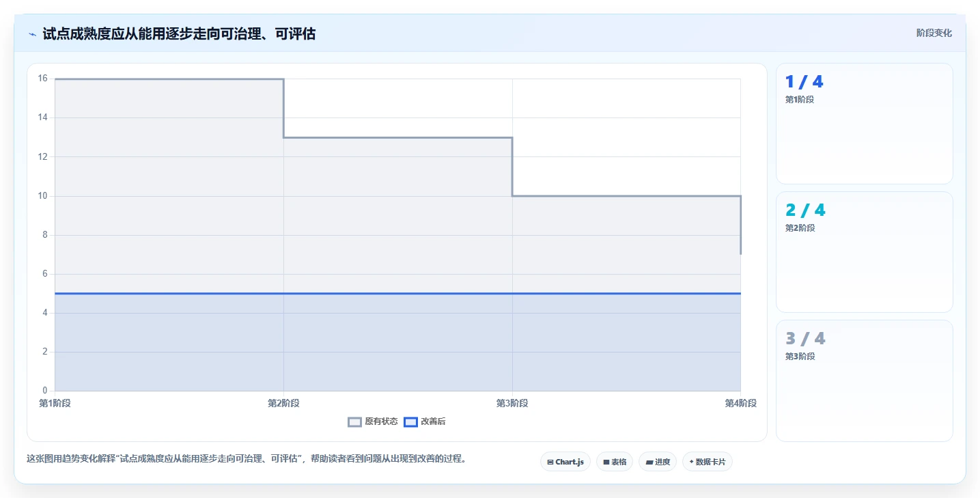The width and height of the screenshot is (980, 498).
Task: Click the 阶段变化 label in header
Action: pyautogui.click(x=934, y=33)
